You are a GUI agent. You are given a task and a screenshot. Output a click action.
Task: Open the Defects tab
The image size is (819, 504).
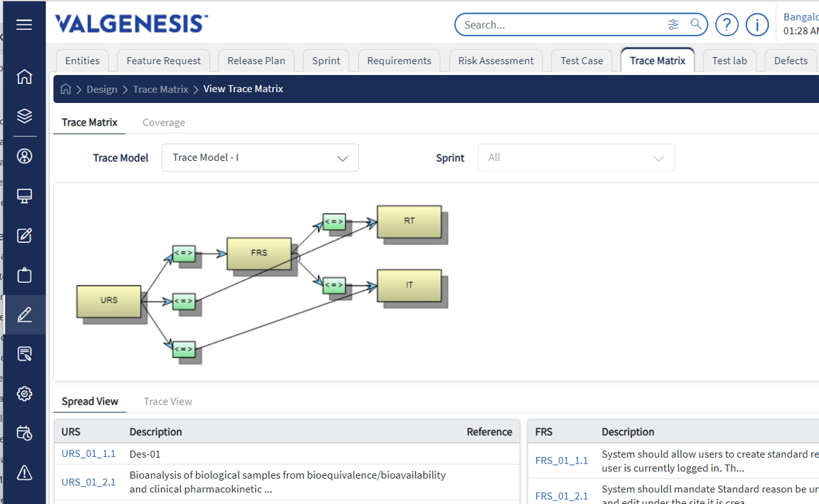coord(794,60)
